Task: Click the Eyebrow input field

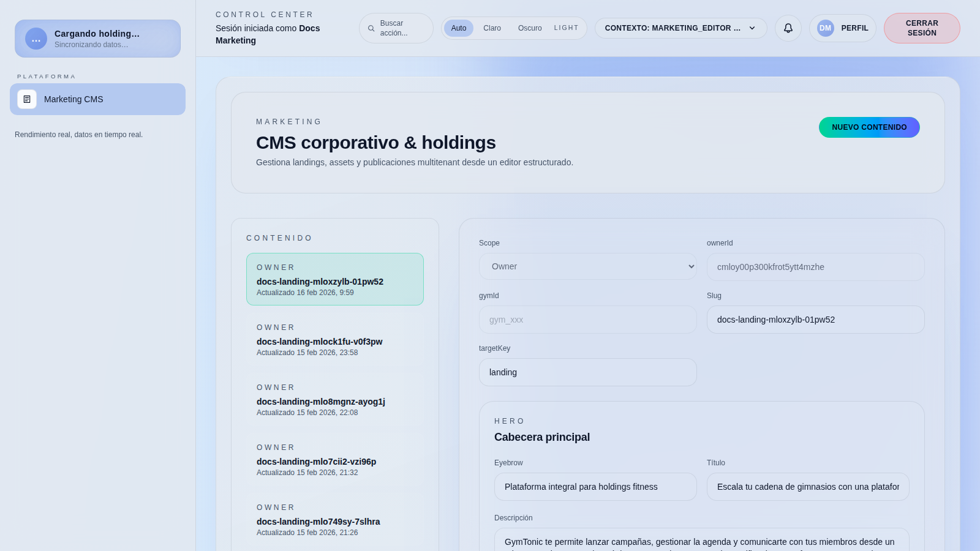Action: (x=595, y=487)
